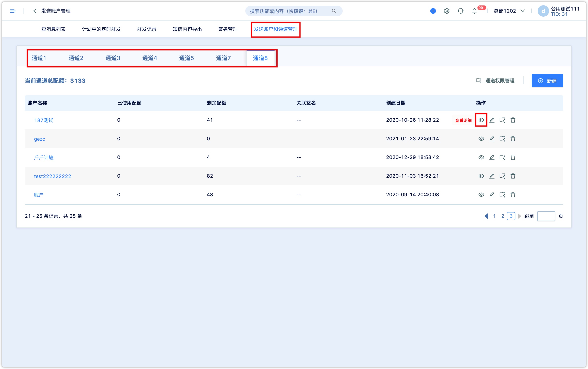
Task: Switch to 短信内容导出 tab
Action: [187, 29]
